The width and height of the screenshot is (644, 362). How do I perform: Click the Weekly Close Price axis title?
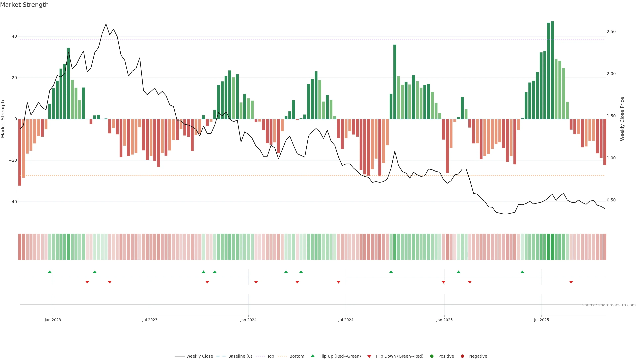(622, 119)
